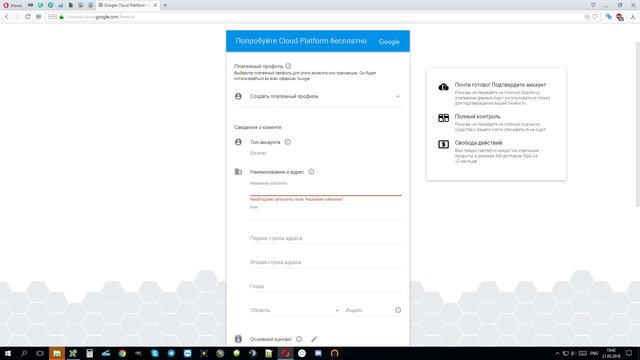
Task: Click the second address line field
Action: 326,262
